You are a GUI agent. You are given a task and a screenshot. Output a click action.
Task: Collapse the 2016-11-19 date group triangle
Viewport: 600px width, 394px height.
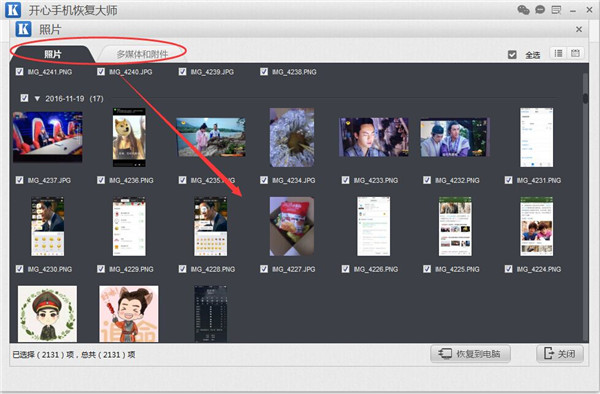(37, 99)
